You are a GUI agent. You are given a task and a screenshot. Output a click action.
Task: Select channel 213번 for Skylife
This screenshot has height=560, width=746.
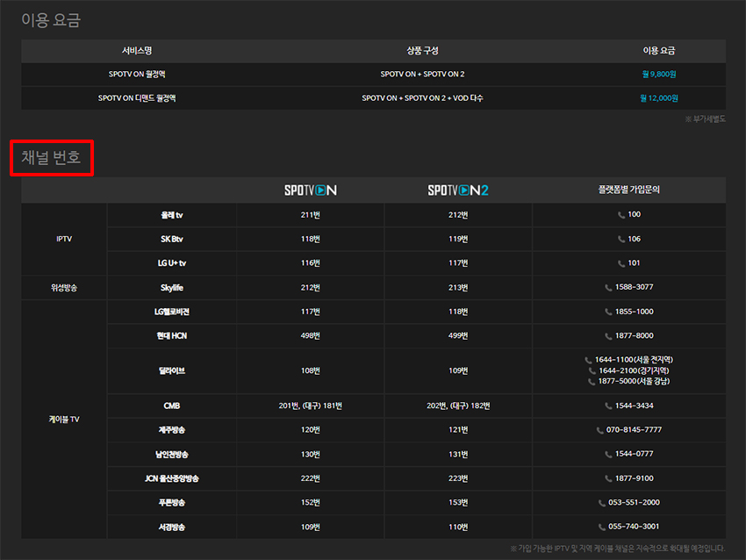point(458,288)
